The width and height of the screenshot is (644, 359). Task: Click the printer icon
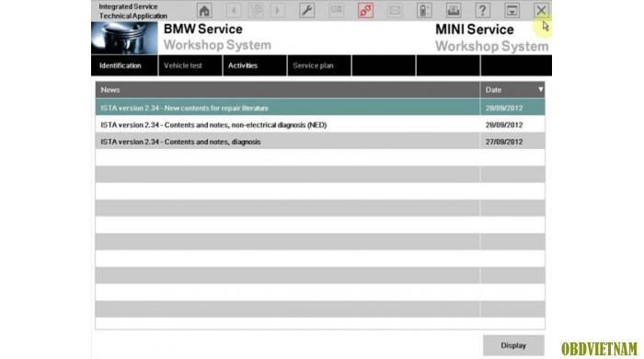pos(454,10)
